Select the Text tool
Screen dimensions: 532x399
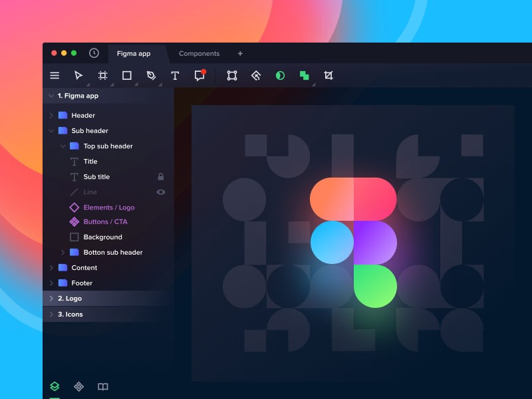tap(174, 75)
